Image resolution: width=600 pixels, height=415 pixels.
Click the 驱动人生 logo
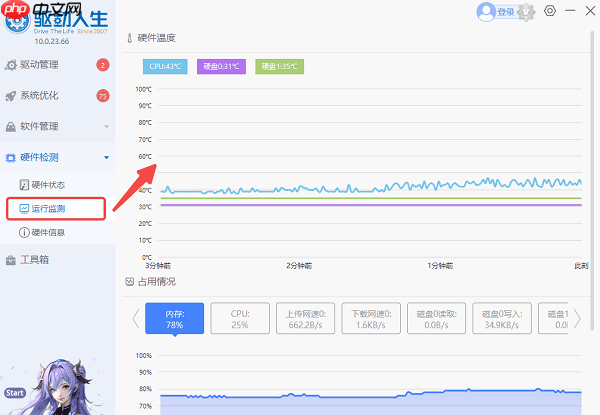pyautogui.click(x=55, y=20)
